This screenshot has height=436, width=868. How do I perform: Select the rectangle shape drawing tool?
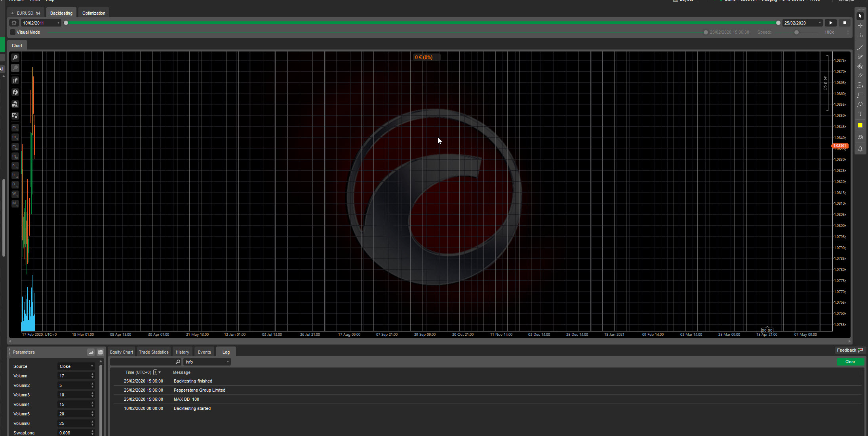(860, 95)
